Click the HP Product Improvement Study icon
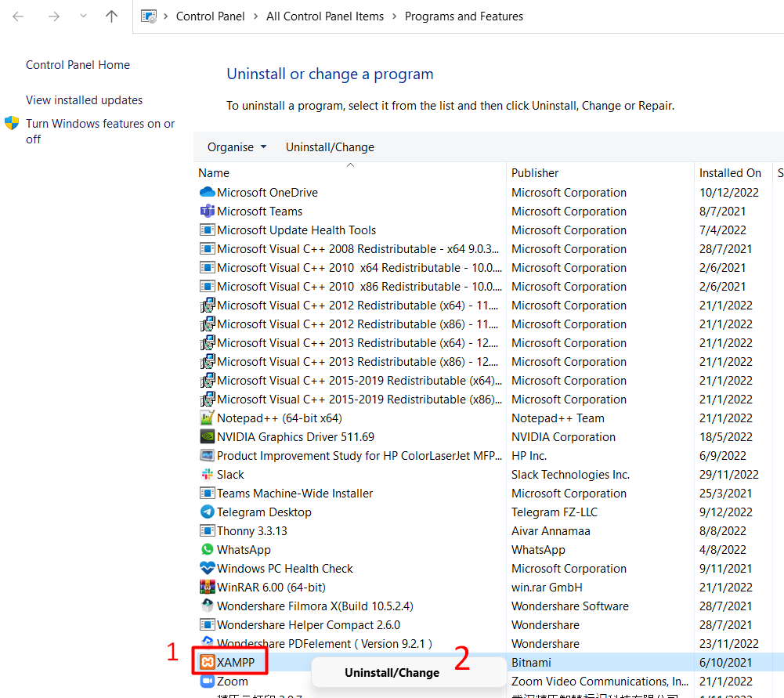 coord(207,455)
